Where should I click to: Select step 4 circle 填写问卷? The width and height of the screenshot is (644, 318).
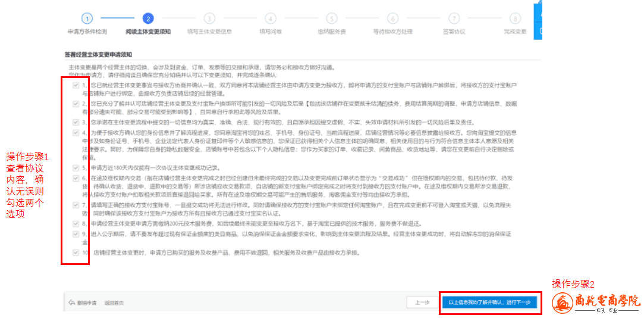coord(271,18)
